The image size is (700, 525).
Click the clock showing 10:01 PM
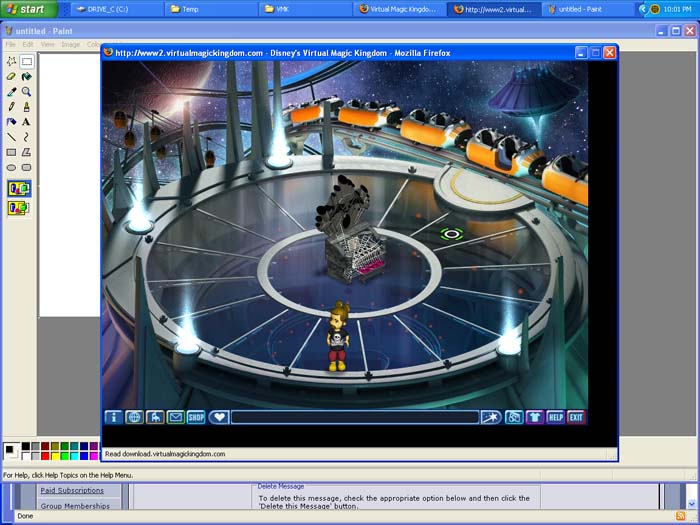pos(678,9)
